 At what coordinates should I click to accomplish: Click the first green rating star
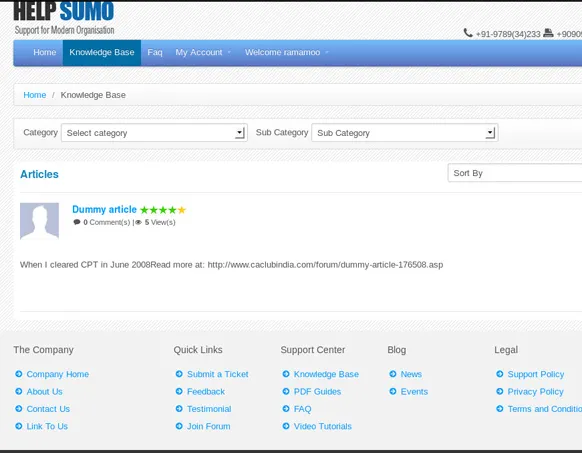click(x=144, y=210)
